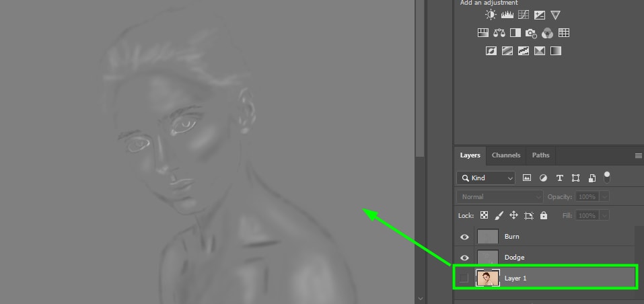Viewport: 644px width, 304px height.
Task: Add a Selective Color adjustment
Action: click(539, 51)
